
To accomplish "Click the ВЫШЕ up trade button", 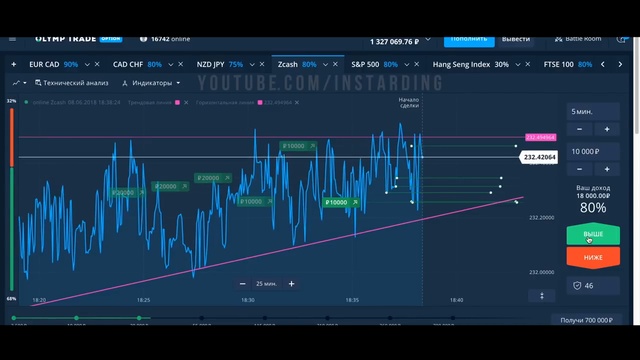I will 593,234.
